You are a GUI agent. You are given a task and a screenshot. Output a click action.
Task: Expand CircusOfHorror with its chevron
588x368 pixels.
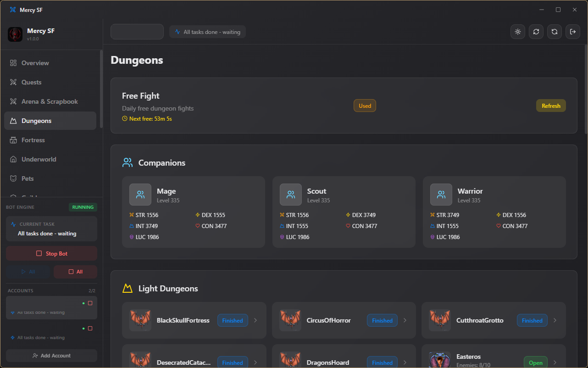tap(405, 320)
